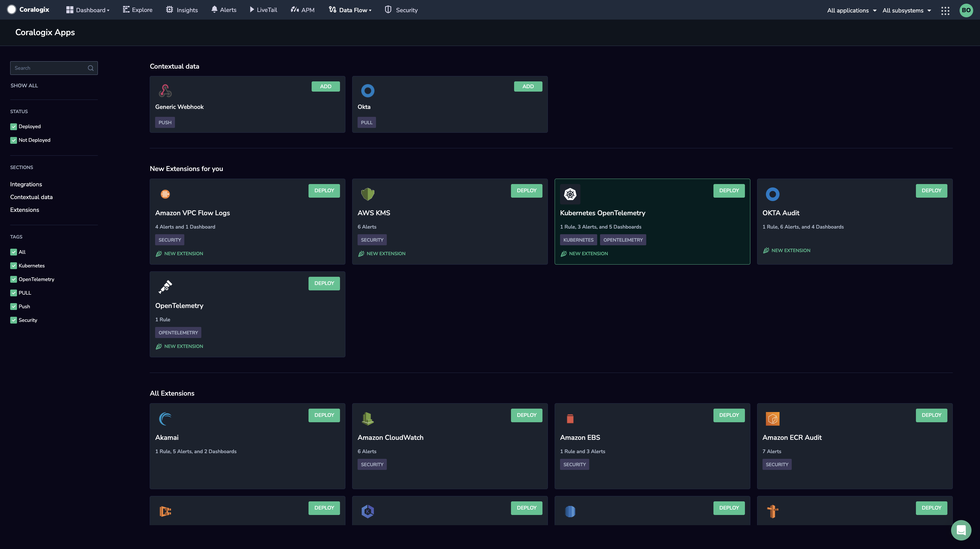Click the Insights gear icon
The height and width of the screenshot is (549, 980).
169,10
